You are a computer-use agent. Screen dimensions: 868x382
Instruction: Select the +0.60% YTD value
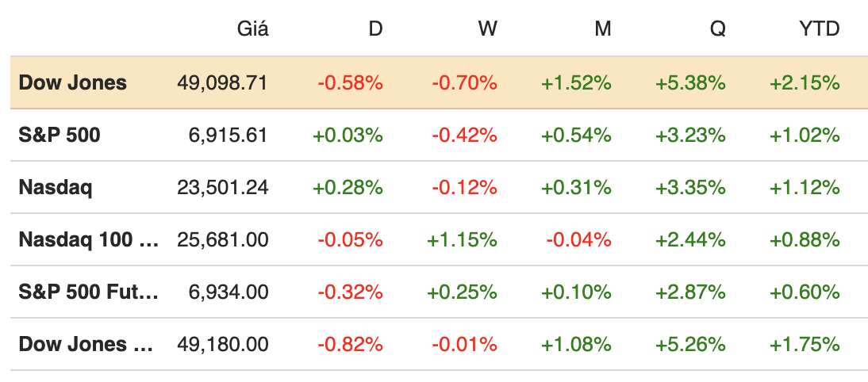tap(805, 292)
